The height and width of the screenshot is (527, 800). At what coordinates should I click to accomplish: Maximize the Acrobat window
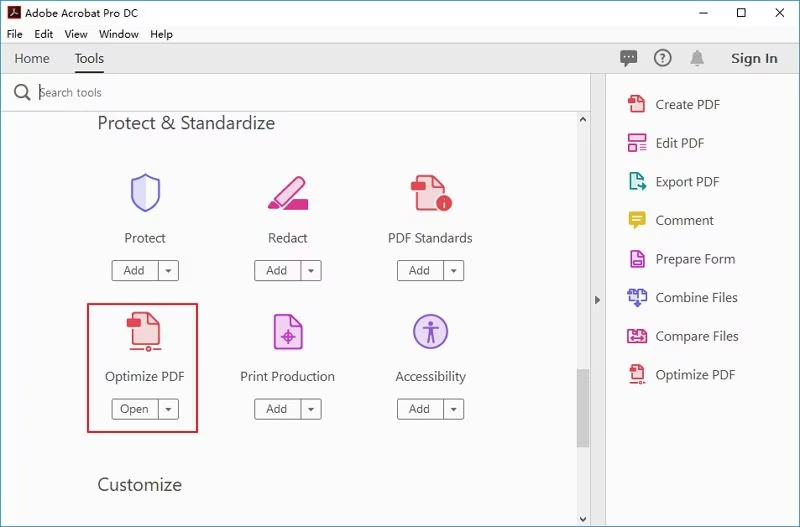741,13
